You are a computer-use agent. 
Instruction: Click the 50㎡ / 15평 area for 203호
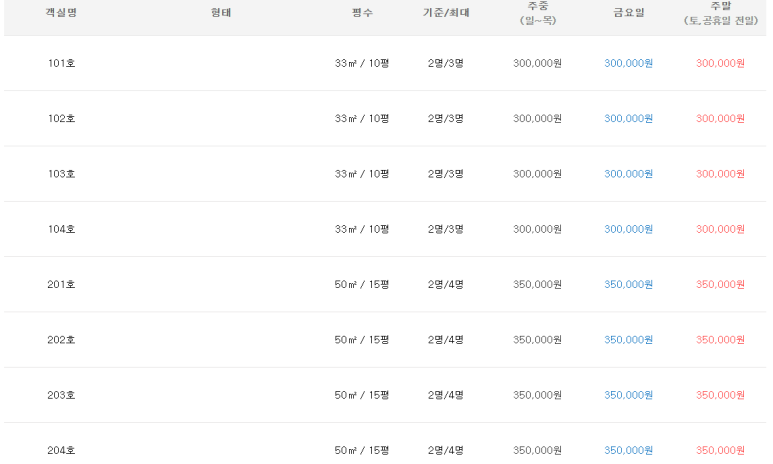362,395
